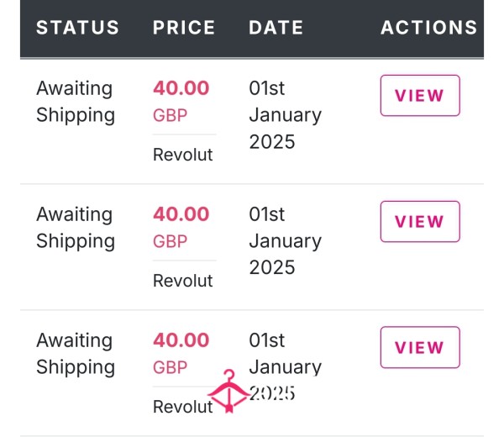Open VIEW for the first order
Viewport: 504px width, 437px height.
click(x=420, y=96)
